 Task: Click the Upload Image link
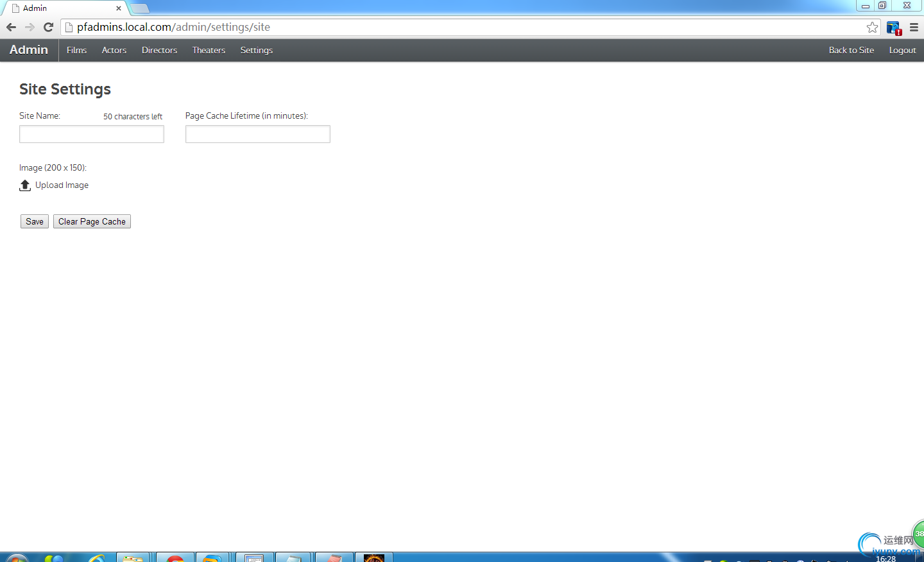(62, 185)
